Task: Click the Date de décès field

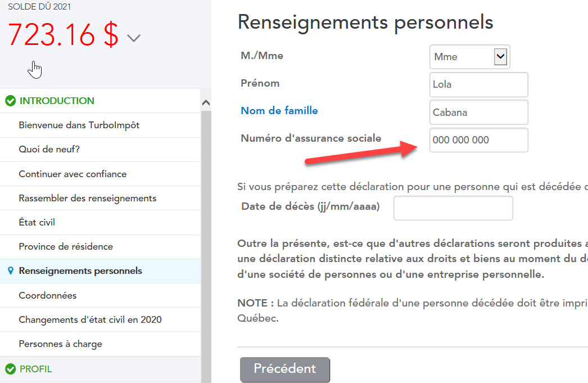Action: [453, 208]
